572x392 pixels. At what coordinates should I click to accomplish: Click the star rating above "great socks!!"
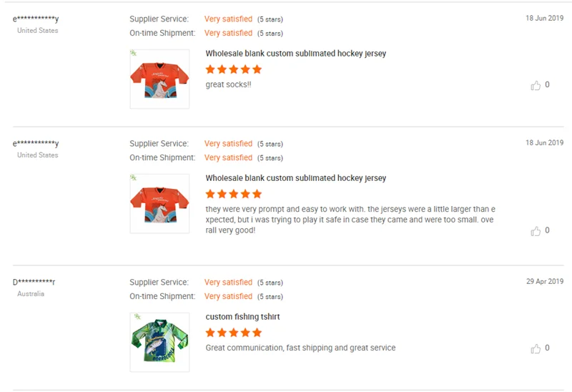pyautogui.click(x=233, y=69)
